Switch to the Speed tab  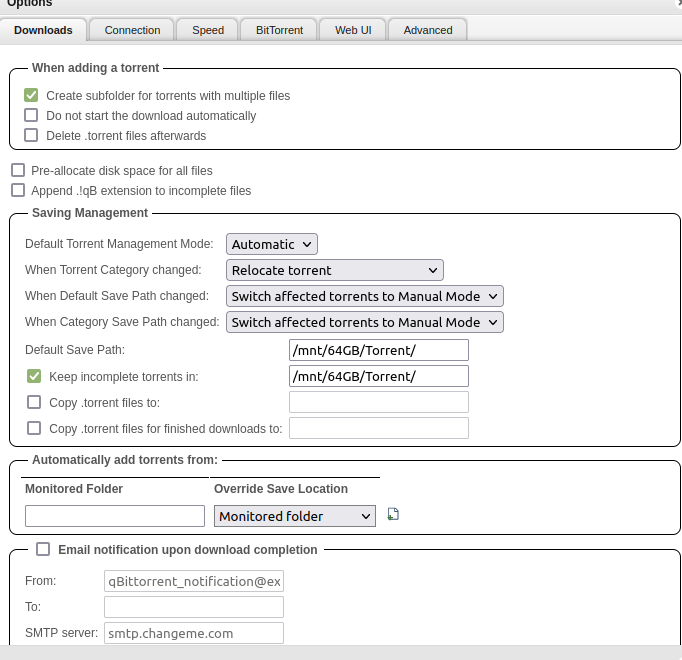pyautogui.click(x=208, y=30)
